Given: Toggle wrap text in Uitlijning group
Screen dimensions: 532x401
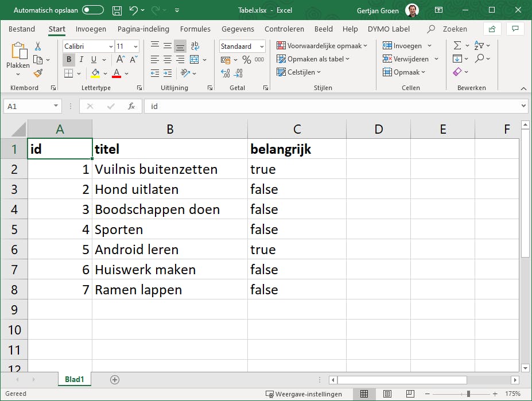Looking at the screenshot, I should click(195, 45).
